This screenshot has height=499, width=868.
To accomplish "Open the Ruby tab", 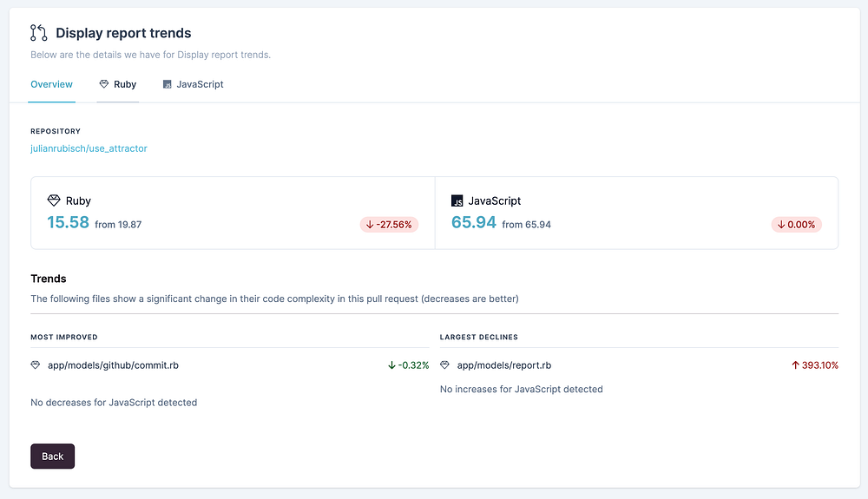I will tap(124, 85).
